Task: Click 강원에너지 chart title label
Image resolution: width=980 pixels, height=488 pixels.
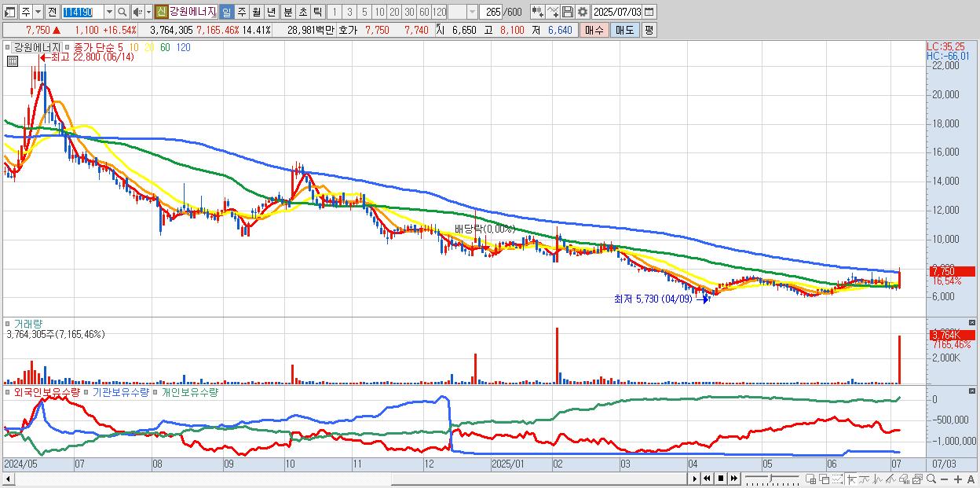Action: pos(37,47)
